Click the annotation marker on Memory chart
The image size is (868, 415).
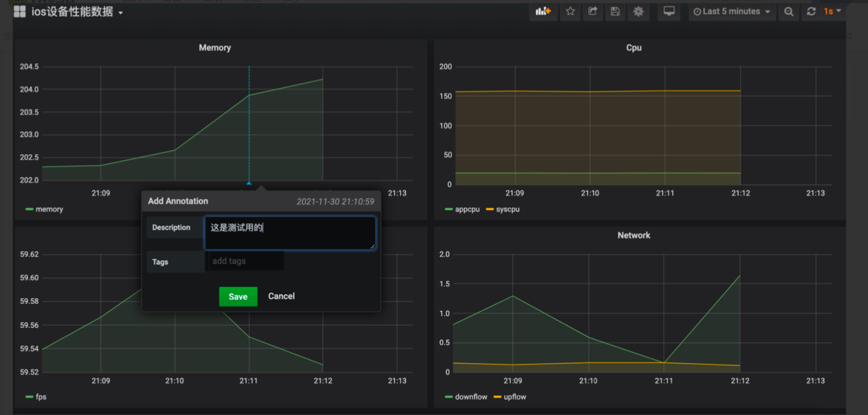click(249, 183)
